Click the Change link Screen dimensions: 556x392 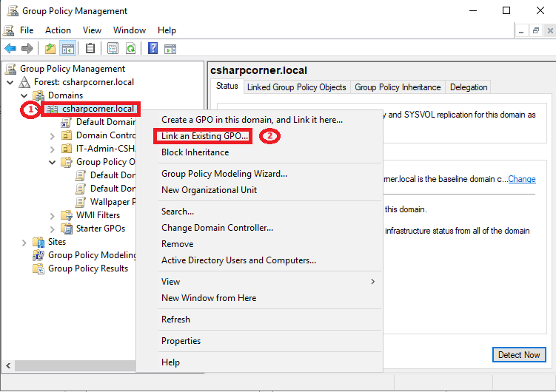click(x=522, y=179)
